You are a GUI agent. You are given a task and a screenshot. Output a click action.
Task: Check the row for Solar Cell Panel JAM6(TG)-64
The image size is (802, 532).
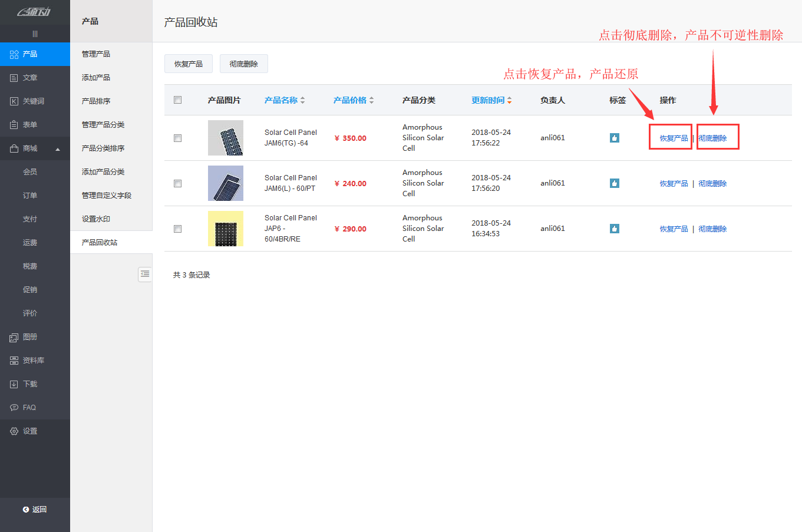(177, 137)
